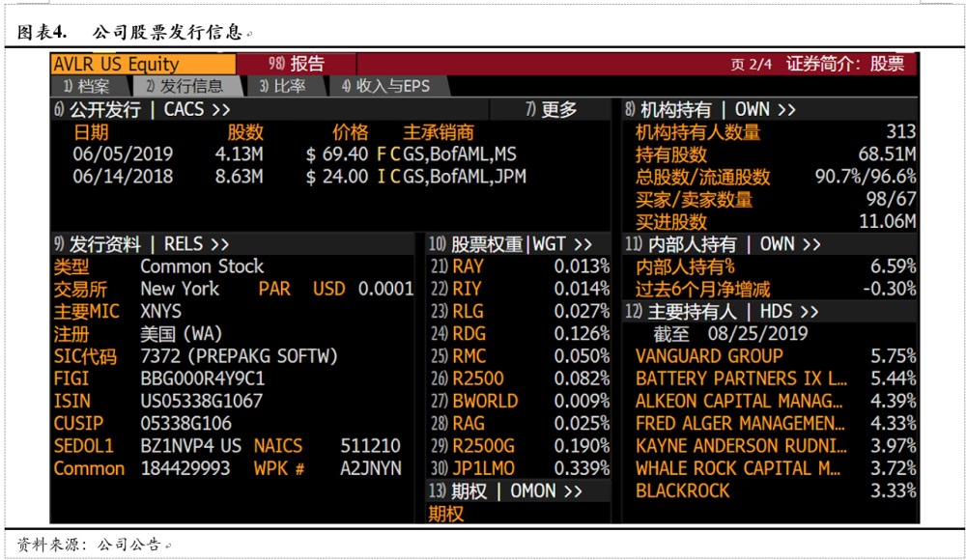Click underwriters GS,BofAML,MS
Viewport: 966px width, 560px height.
(x=460, y=154)
